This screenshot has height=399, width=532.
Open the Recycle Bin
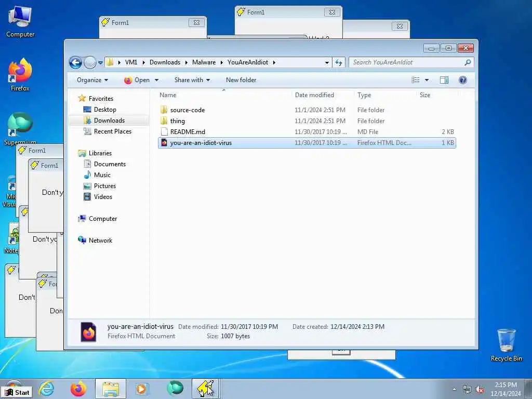(506, 345)
